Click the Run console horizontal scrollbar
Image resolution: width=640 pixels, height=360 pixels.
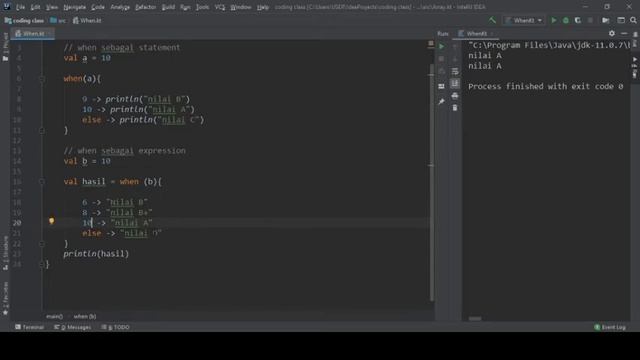(475, 318)
